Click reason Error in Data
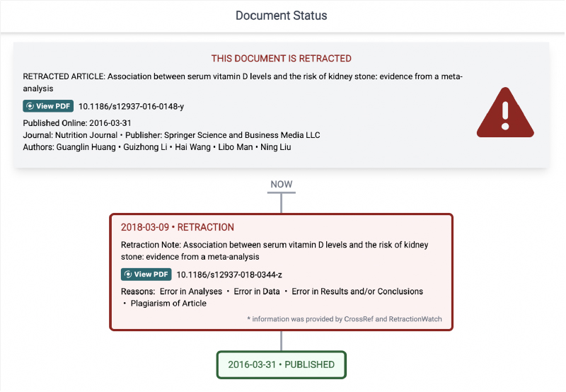Image resolution: width=566 pixels, height=392 pixels. coord(257,292)
